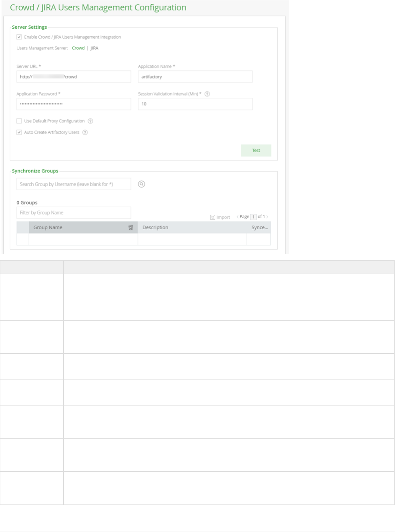Click the Group Name column sort icon
395x532 pixels.
tap(131, 227)
